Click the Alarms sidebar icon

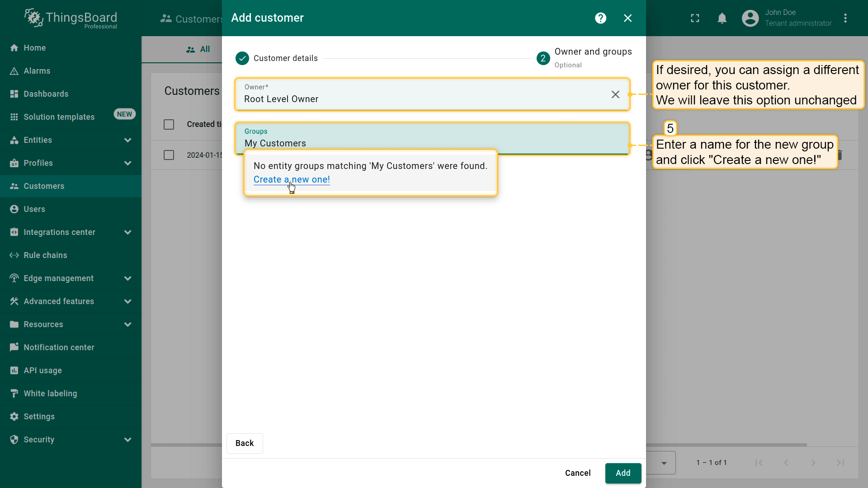[14, 71]
